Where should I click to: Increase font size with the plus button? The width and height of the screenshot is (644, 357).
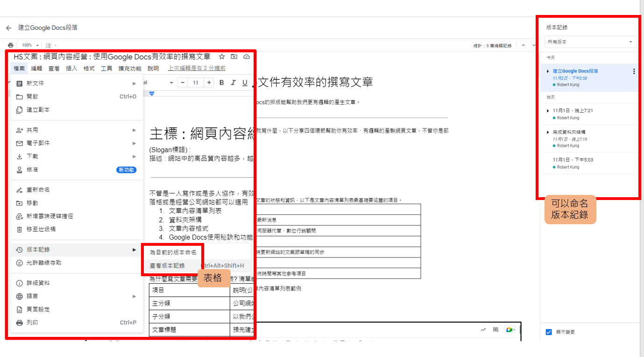pyautogui.click(x=209, y=83)
